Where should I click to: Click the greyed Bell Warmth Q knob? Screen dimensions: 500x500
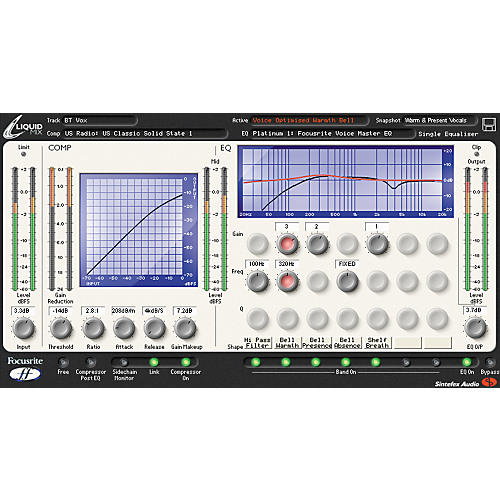287,318
